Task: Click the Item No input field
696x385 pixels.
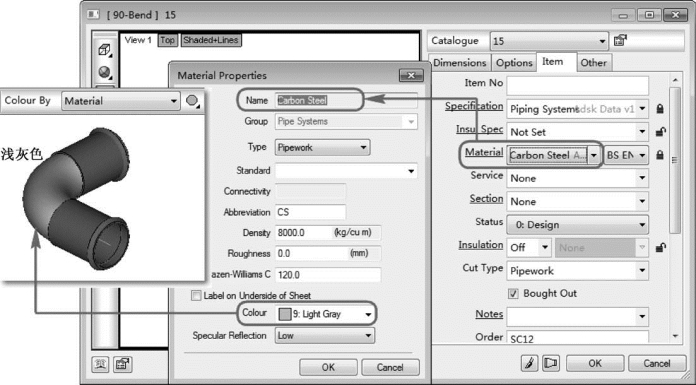Action: 577,85
